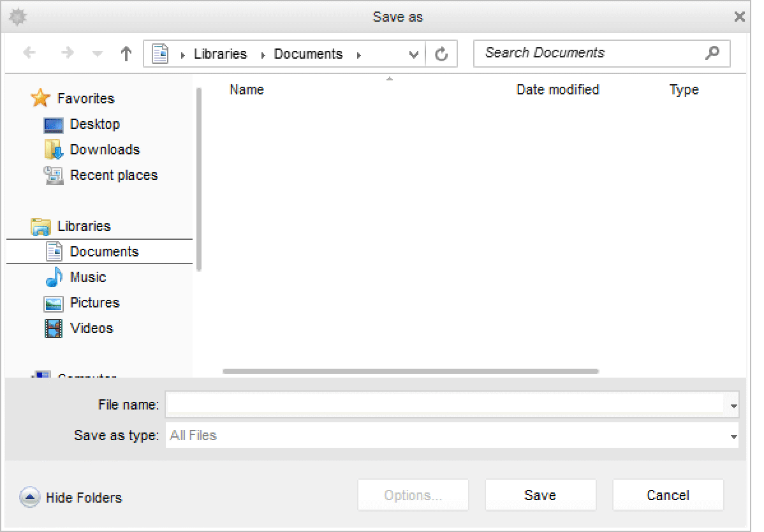The width and height of the screenshot is (764, 532).
Task: Click the search magnifier icon
Action: click(712, 53)
